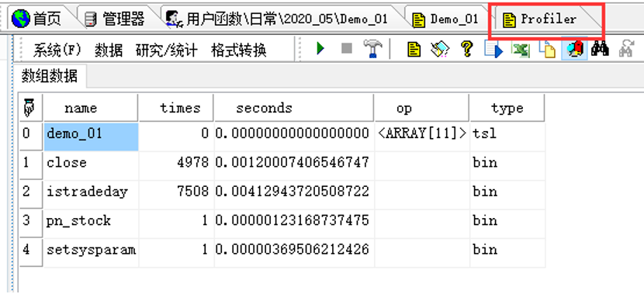Switch to the 管理器 tab

point(115,19)
